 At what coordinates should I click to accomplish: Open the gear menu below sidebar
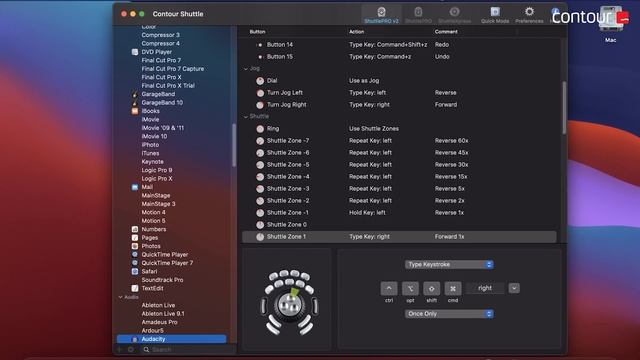click(131, 350)
